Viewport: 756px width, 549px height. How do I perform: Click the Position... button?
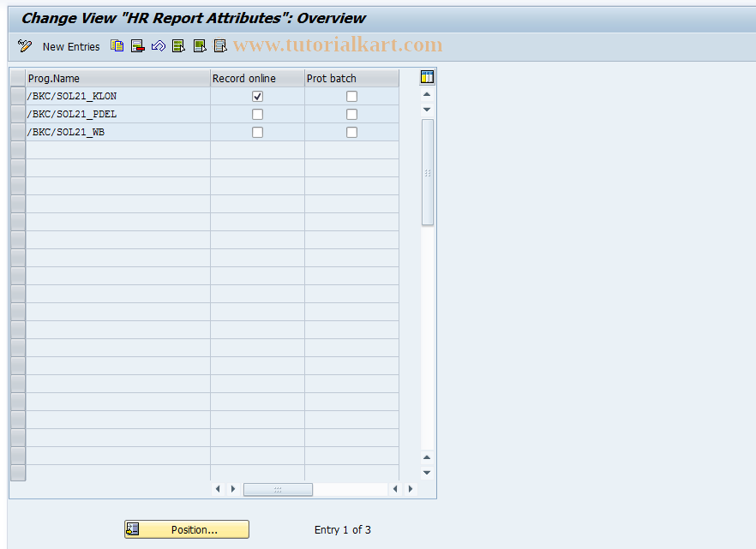coord(187,529)
